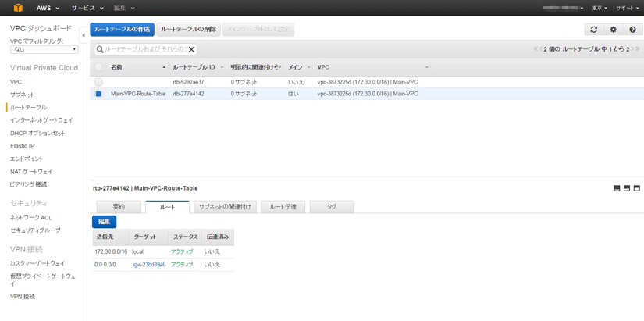Toggle the select-all checkbox in table header
Viewport: 644px width, 321px height.
tap(98, 67)
